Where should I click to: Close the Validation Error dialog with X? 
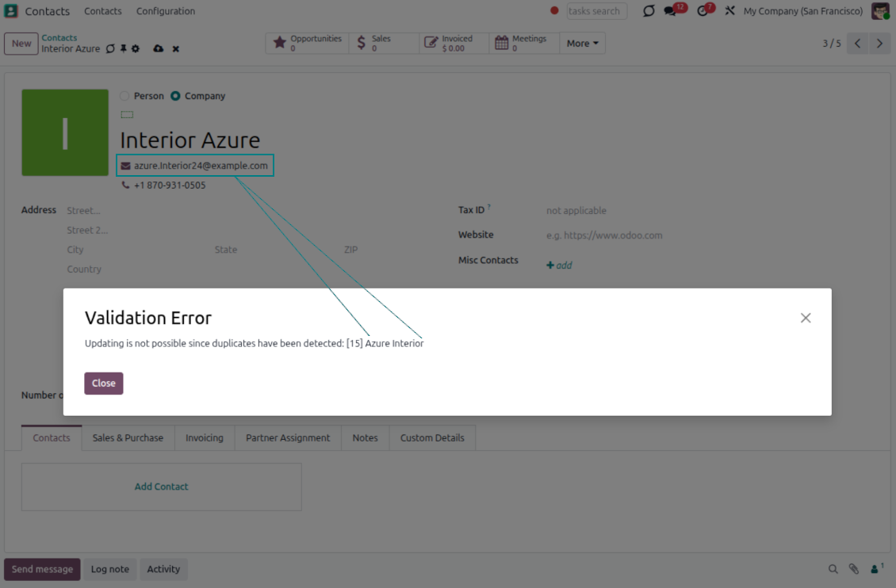(x=806, y=318)
